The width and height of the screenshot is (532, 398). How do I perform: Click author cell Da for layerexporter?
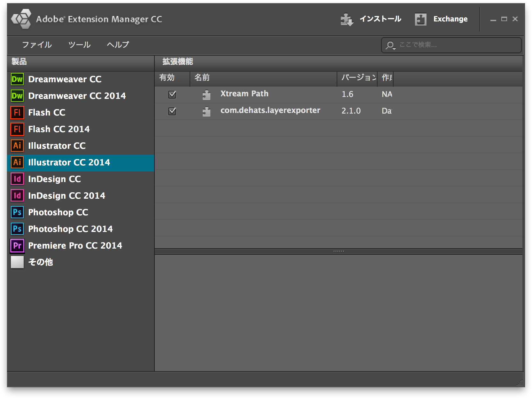pos(387,111)
